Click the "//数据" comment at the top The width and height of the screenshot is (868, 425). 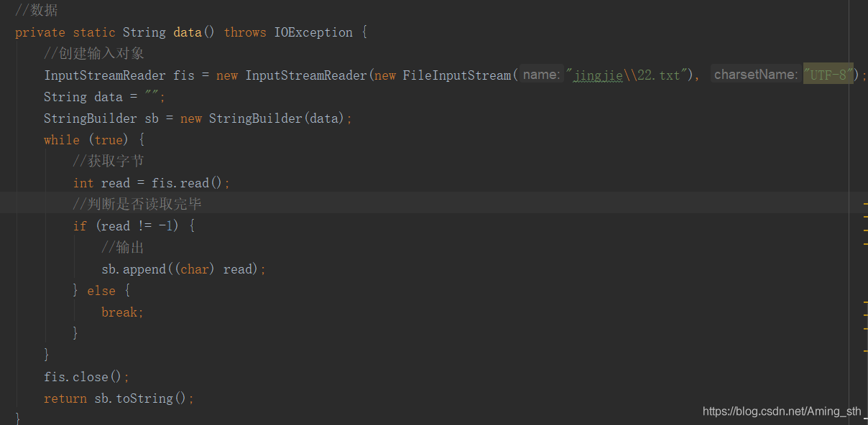coord(37,11)
